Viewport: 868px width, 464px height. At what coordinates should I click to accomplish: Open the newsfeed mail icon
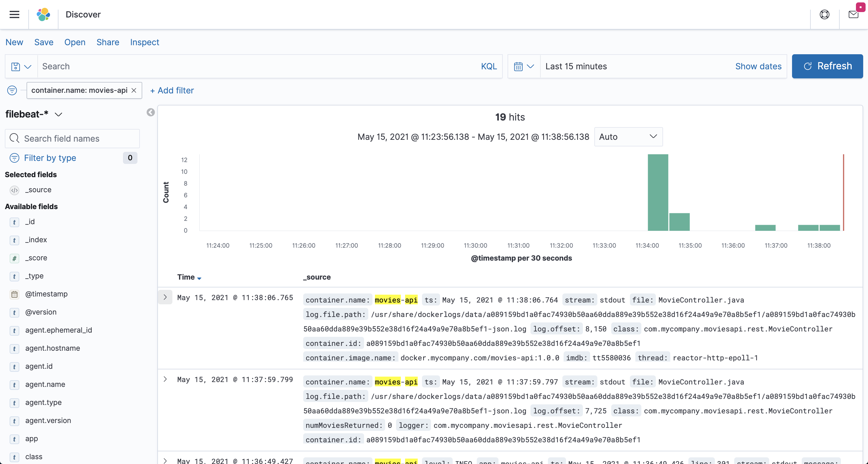(853, 14)
